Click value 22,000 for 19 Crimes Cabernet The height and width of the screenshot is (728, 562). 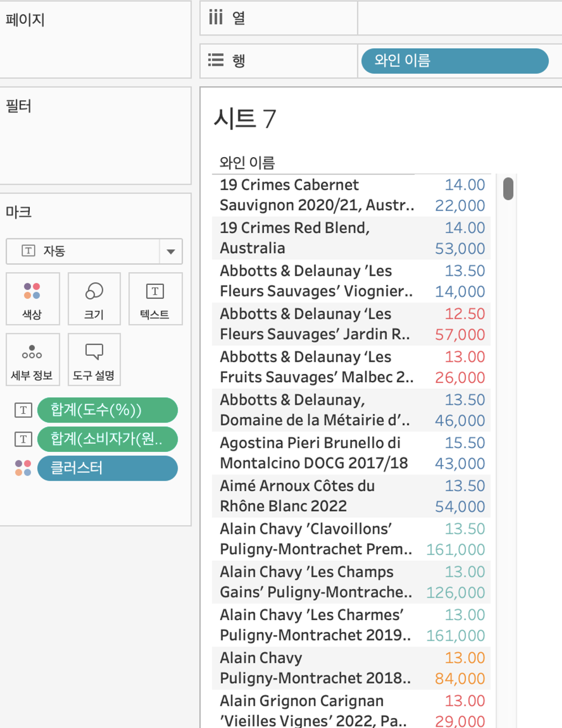[460, 205]
